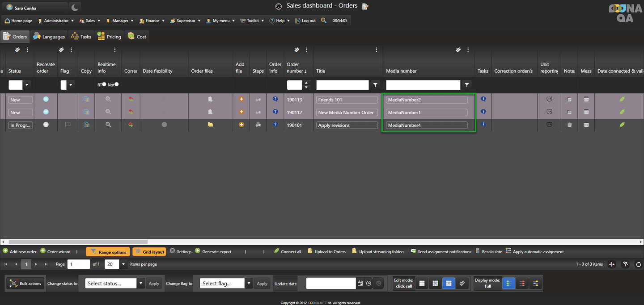The width and height of the screenshot is (644, 305).
Task: Click the refresh icon at grid bottom right
Action: coord(638,264)
